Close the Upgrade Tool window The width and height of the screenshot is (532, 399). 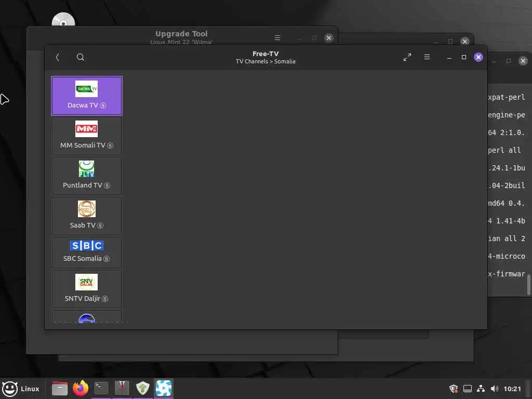[328, 37]
